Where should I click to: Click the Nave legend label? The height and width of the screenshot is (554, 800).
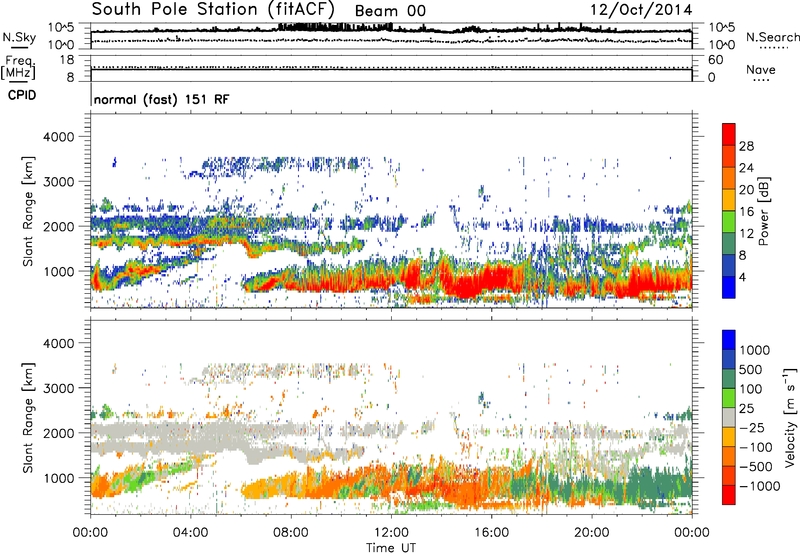pyautogui.click(x=761, y=69)
